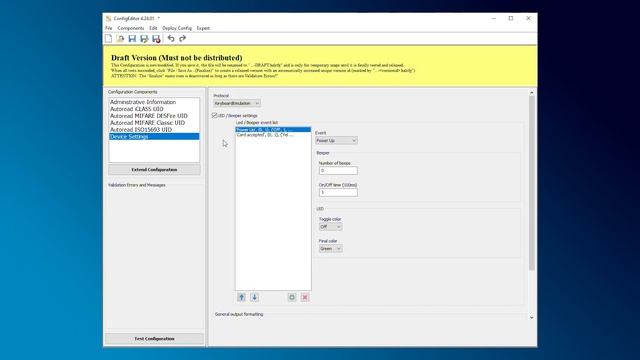640x360 pixels.
Task: Click the Extend Configuration button
Action: coord(154,169)
